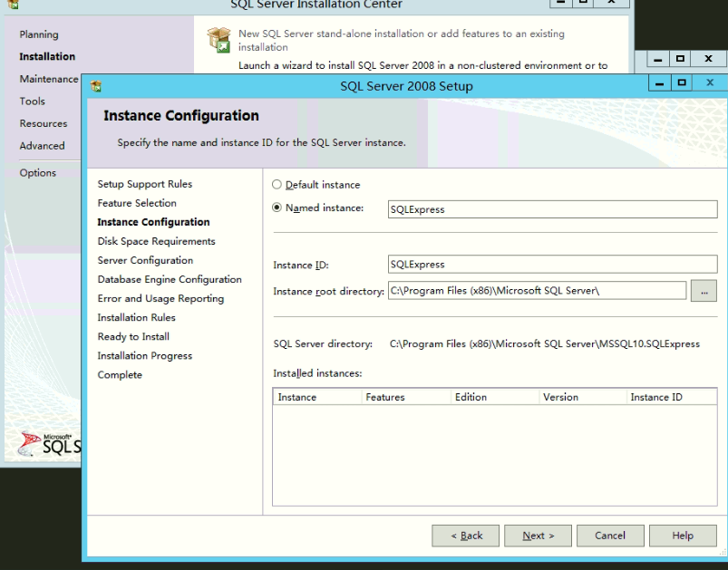
Task: Open Installation in Installation Center
Action: 47,56
